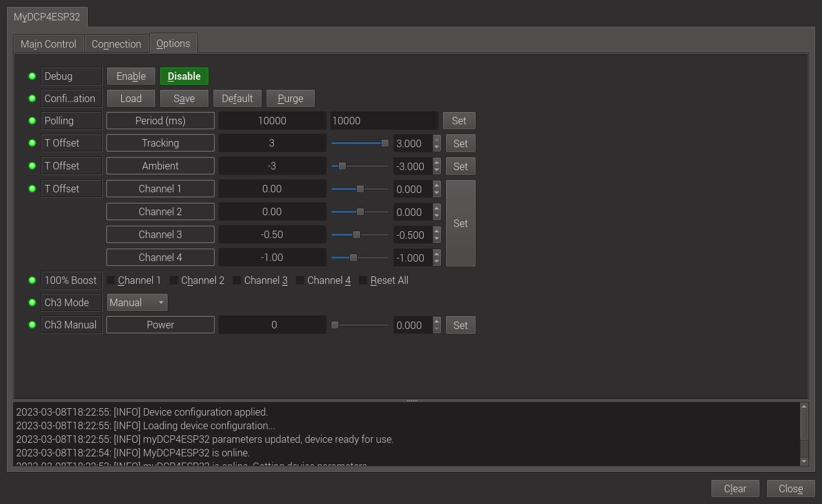This screenshot has width=822, height=504.
Task: Click the Clear log button
Action: (735, 489)
